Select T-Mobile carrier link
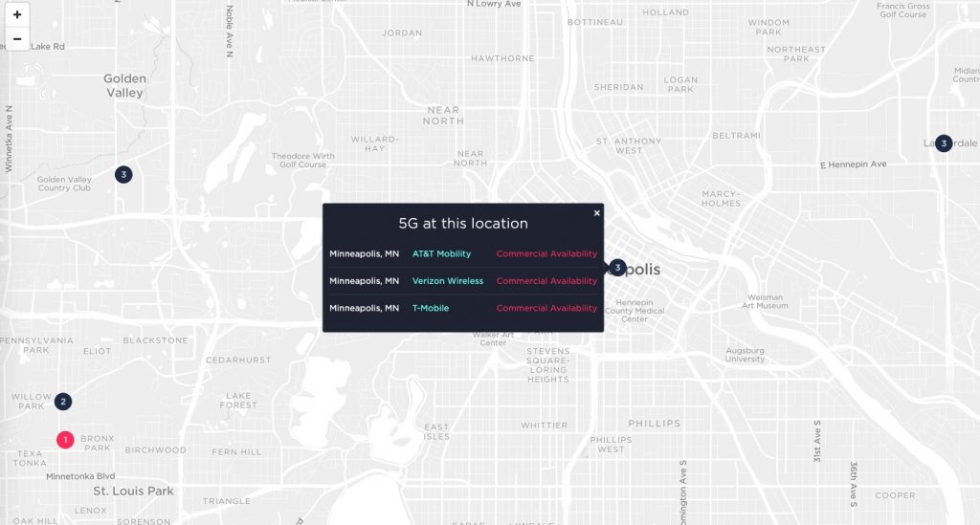This screenshot has width=980, height=525. (x=431, y=308)
